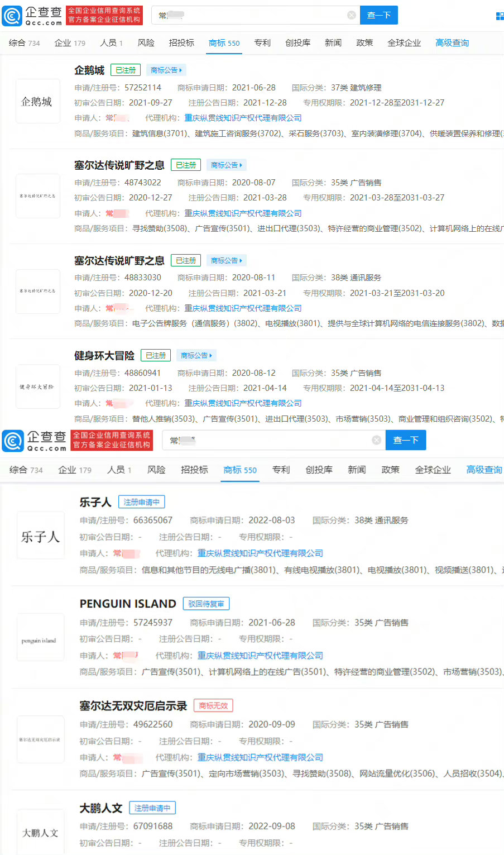Click the 商标无效 badge on 塞尔达无双灾厄启示录

click(213, 705)
